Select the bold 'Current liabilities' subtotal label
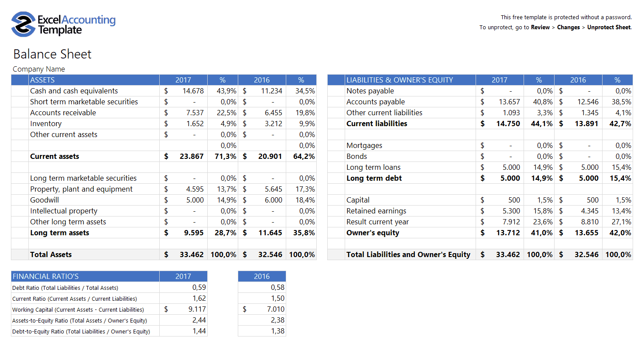The width and height of the screenshot is (644, 347). pos(377,124)
